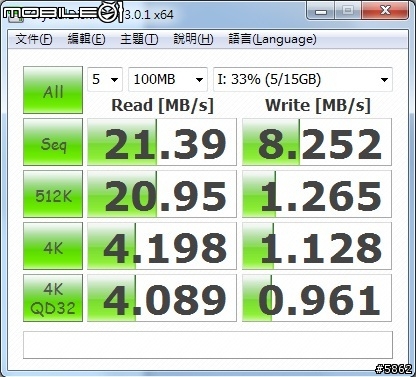416x377 pixels.
Task: Select the 512K write value 1.265
Action: tap(317, 194)
